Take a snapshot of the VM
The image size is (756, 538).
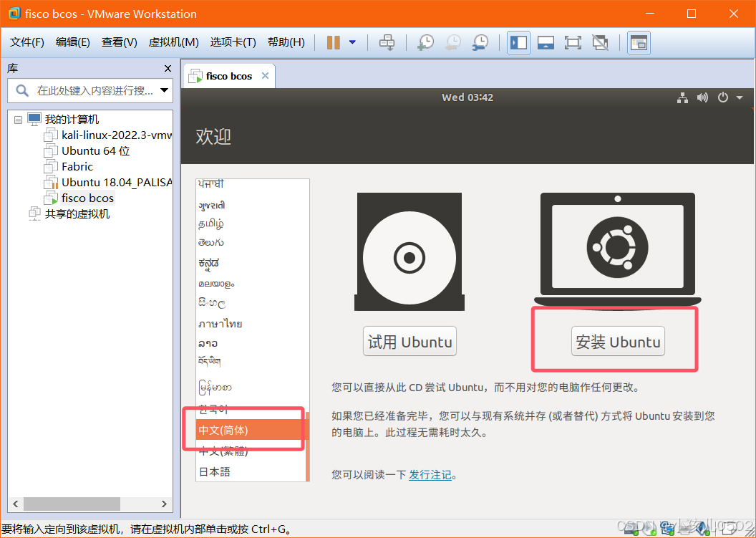(425, 42)
